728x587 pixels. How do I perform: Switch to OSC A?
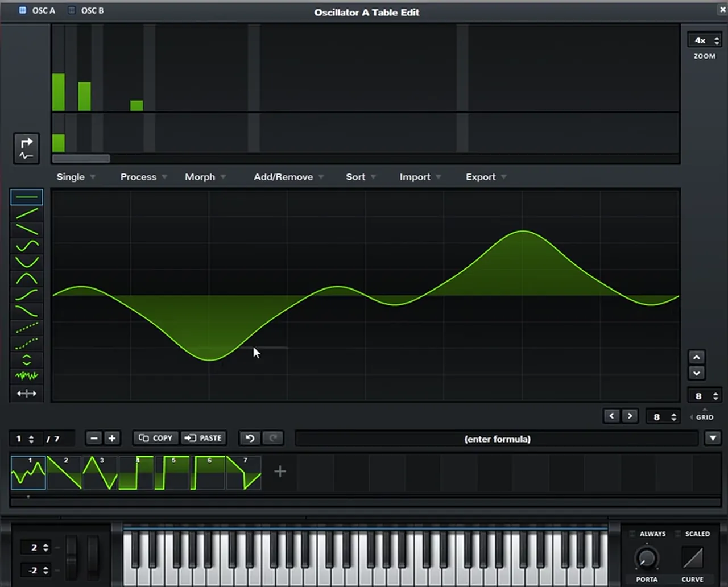point(38,10)
